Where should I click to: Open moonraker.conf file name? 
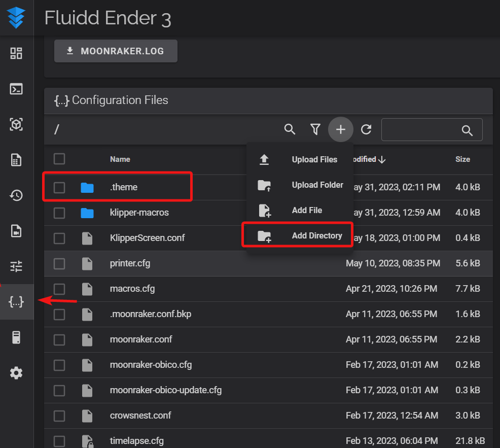141,339
